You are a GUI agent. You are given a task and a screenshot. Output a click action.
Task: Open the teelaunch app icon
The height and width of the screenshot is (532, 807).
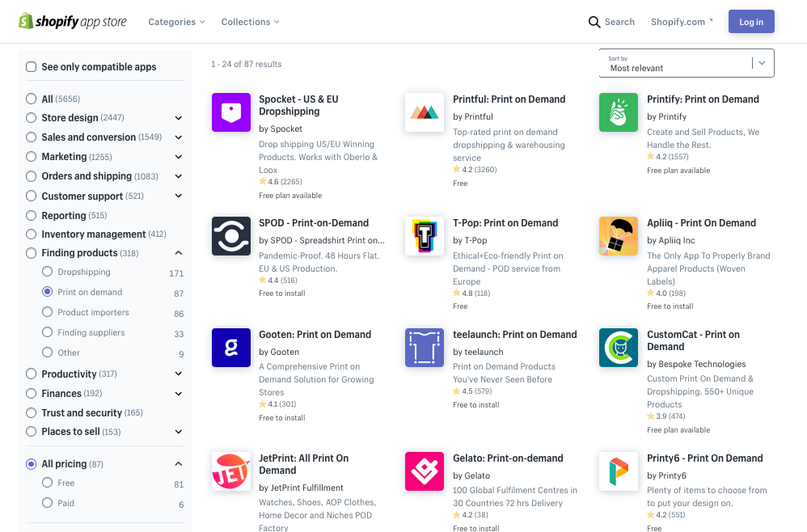coord(425,348)
